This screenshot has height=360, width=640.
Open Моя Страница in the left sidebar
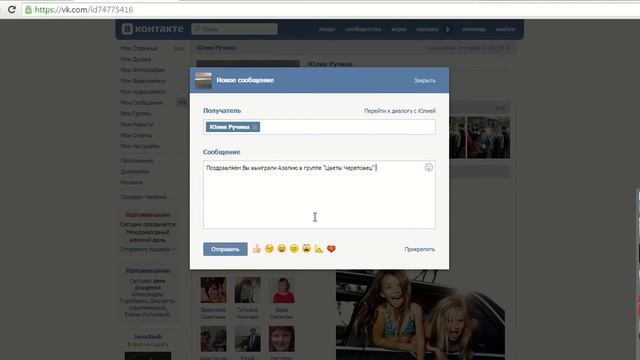point(139,48)
